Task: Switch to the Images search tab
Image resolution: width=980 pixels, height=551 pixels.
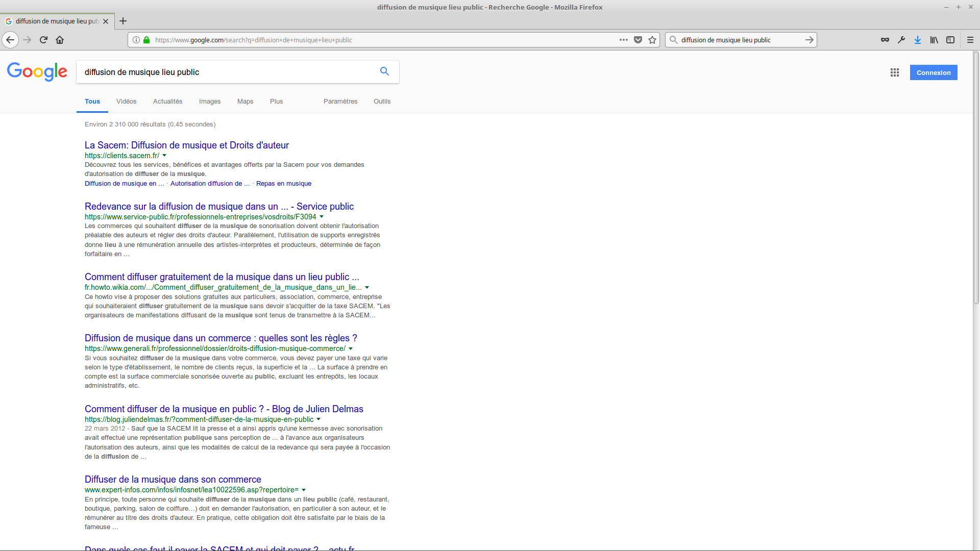Action: (x=210, y=102)
